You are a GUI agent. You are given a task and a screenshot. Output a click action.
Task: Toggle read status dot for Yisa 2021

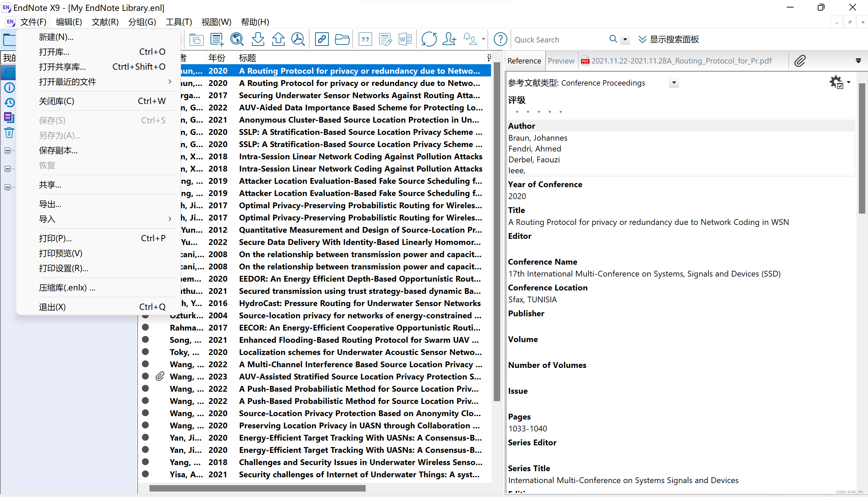[145, 474]
